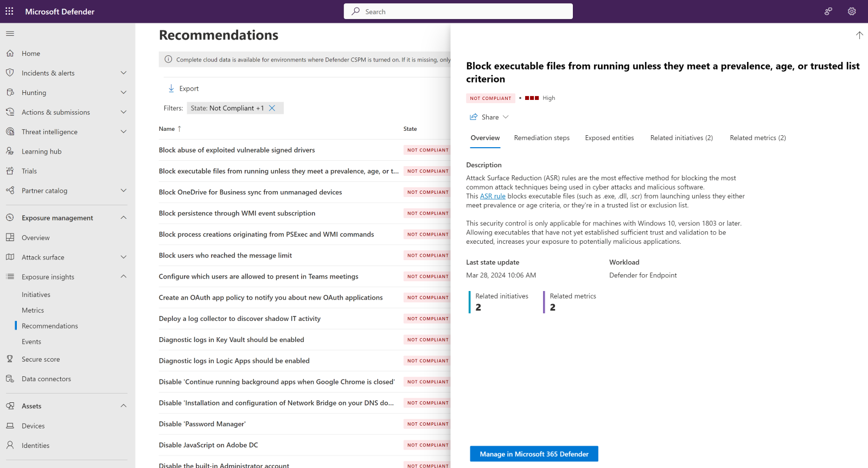Collapse the Exposure insights section
The width and height of the screenshot is (868, 468).
(124, 276)
